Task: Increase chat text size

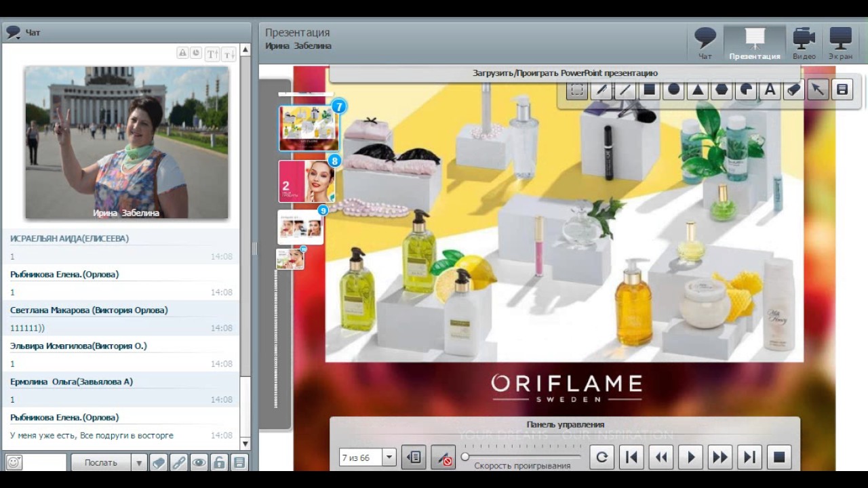Action: (213, 54)
